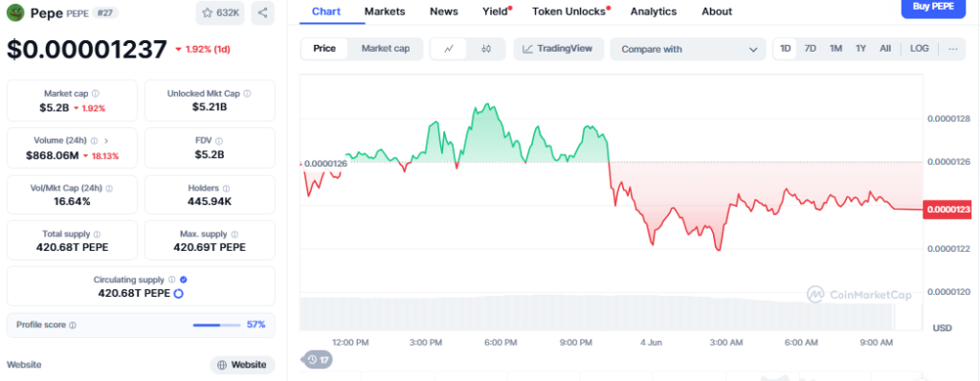Switch to the candlestick chart icon
Screen dimensions: 980x381
486,49
